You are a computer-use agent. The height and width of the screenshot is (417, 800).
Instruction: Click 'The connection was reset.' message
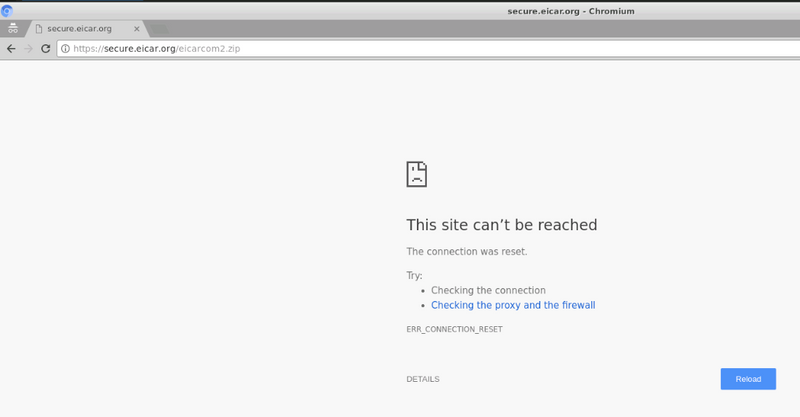coord(467,252)
